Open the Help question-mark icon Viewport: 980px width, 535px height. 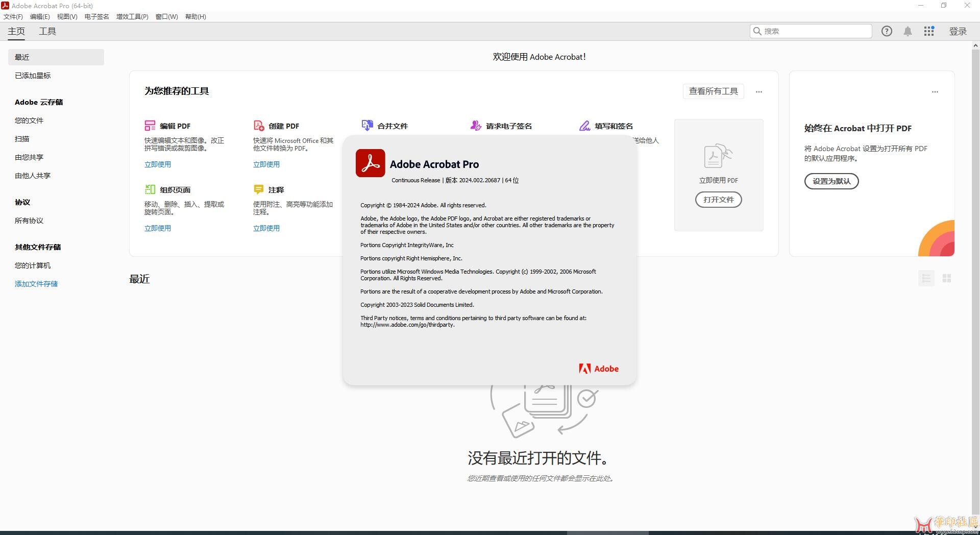(887, 31)
